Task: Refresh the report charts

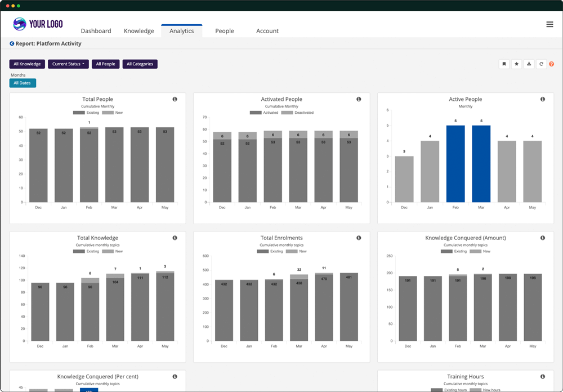Action: (541, 64)
